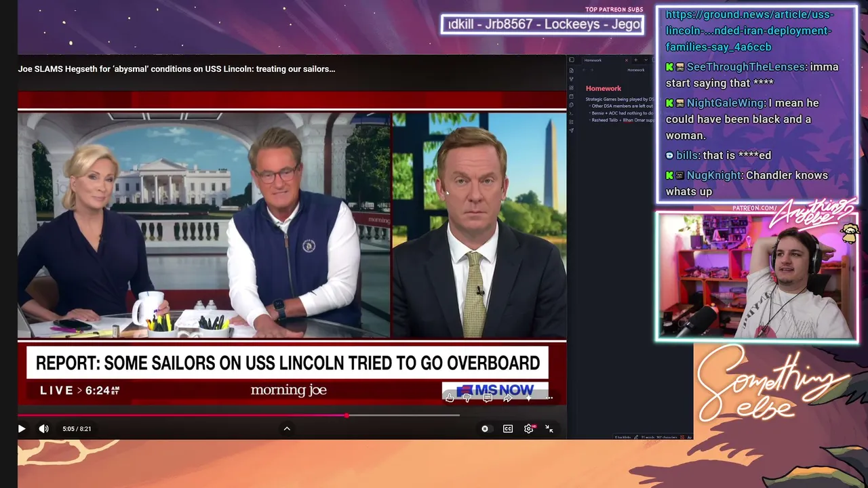
Task: Click bullet starting 'Bernie + AOC had nothing'
Action: [x=622, y=113]
